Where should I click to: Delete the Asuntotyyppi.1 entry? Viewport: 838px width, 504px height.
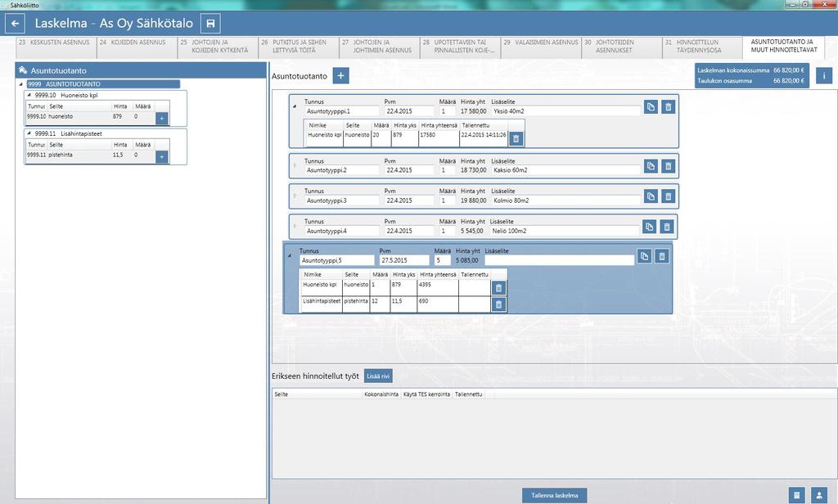tap(668, 107)
